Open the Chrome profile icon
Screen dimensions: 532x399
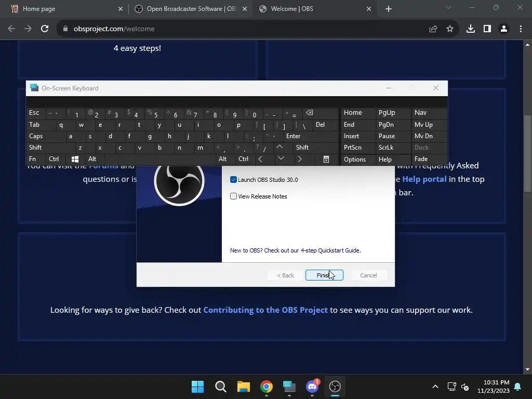coord(504,29)
